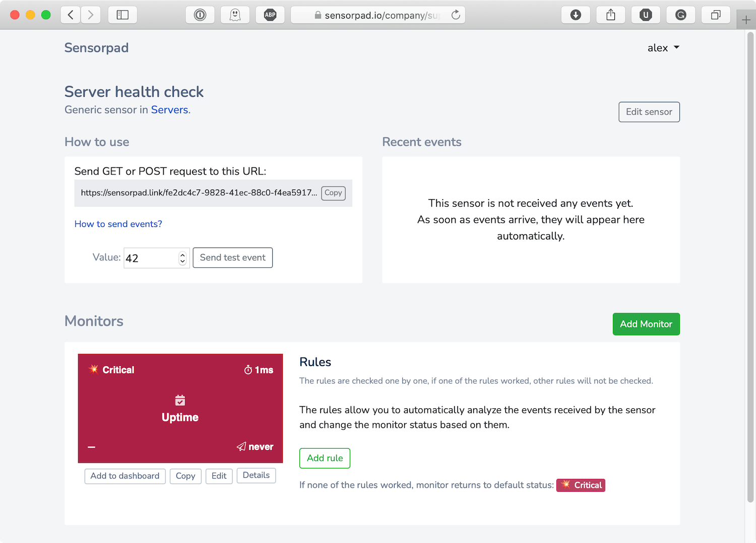Open the Grammarly extension
The width and height of the screenshot is (756, 543).
tap(681, 15)
